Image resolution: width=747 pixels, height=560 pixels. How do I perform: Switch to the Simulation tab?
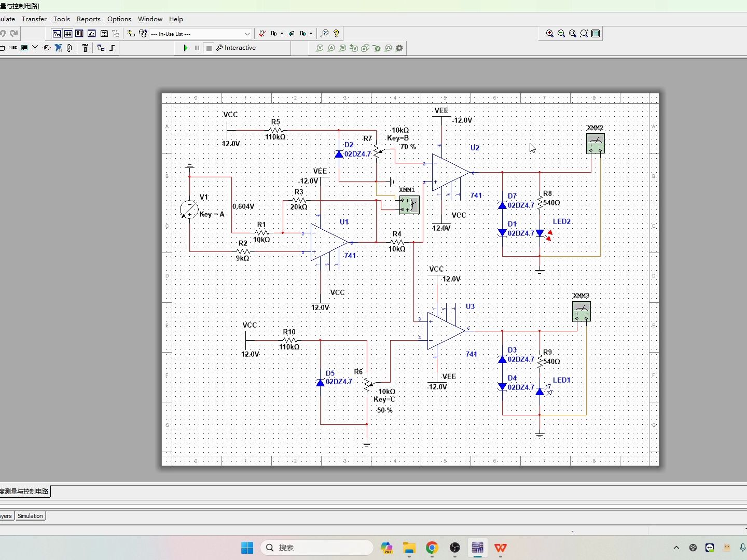point(30,516)
